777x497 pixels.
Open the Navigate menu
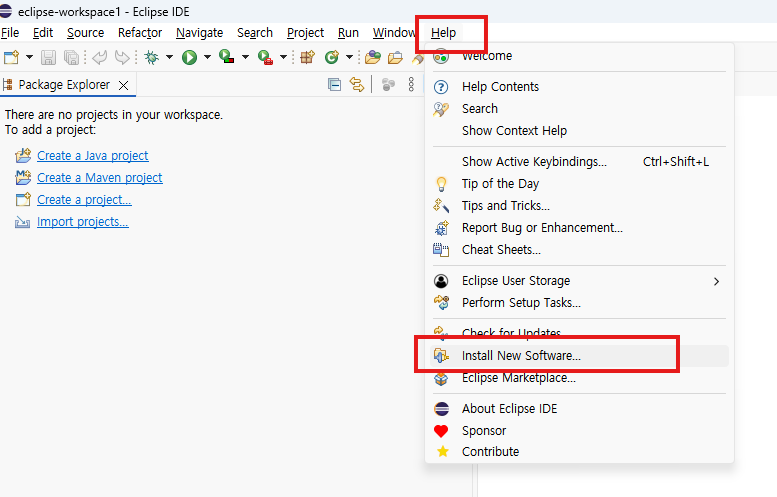click(199, 33)
